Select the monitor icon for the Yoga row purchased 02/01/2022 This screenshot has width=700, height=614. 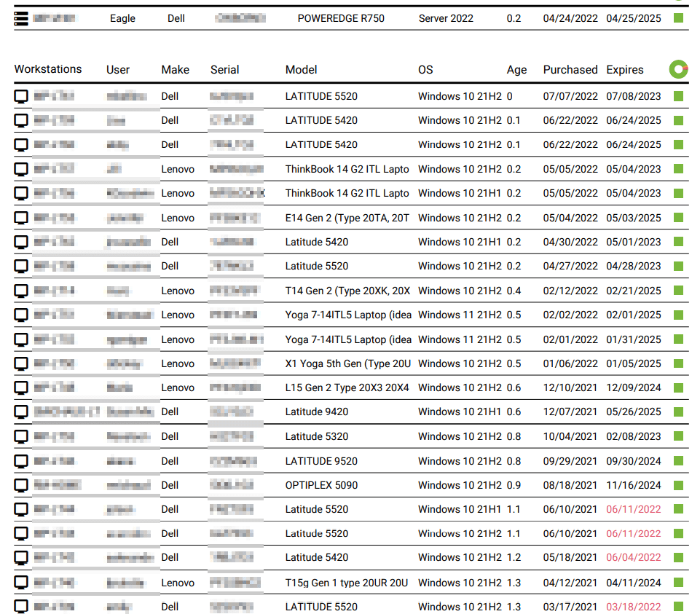(21, 339)
